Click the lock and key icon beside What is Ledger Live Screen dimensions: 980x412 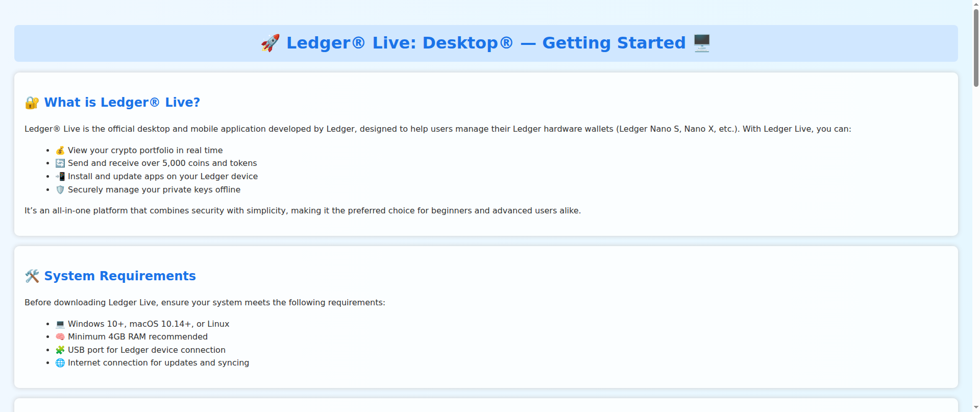point(32,103)
